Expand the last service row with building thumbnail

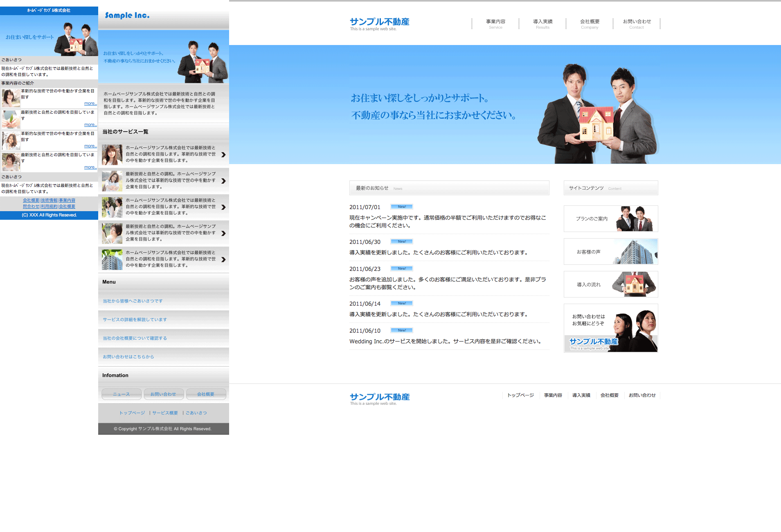point(223,259)
